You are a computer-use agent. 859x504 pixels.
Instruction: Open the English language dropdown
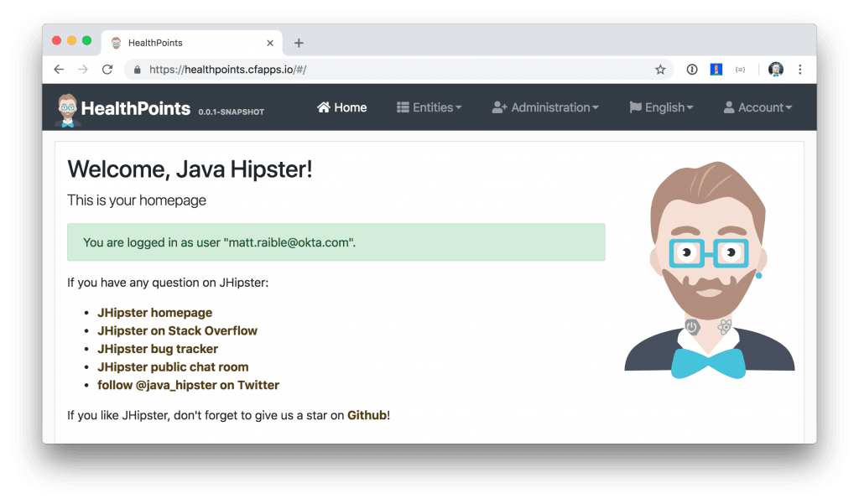pyautogui.click(x=661, y=107)
